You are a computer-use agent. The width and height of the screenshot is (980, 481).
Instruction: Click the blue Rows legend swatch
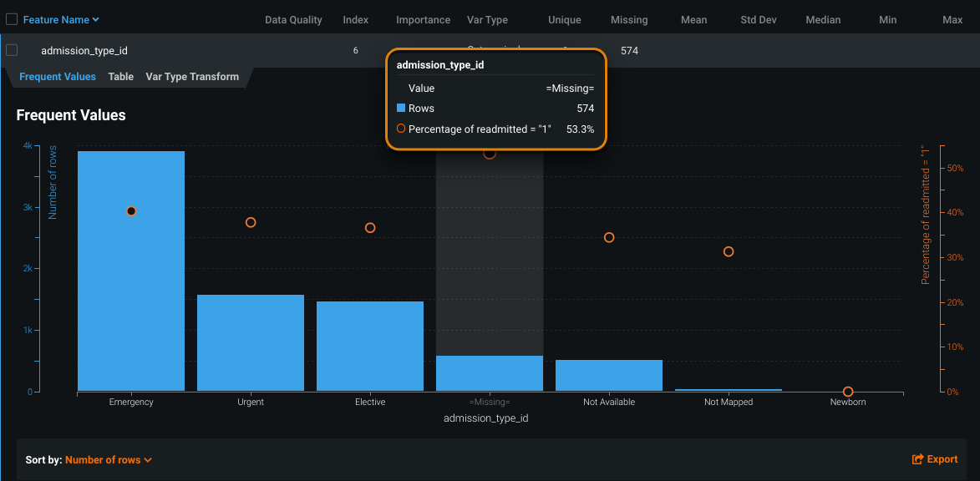click(x=401, y=108)
